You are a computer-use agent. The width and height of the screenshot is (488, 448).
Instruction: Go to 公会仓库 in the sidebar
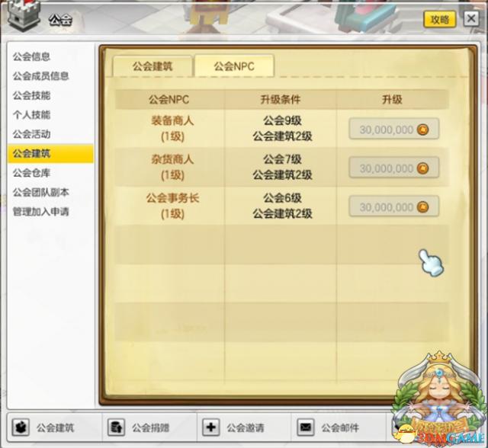point(31,173)
